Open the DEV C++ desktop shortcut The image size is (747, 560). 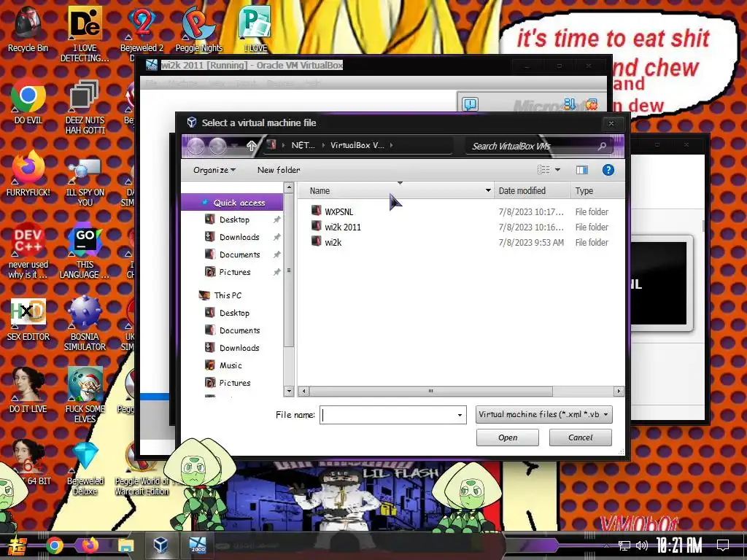pos(28,252)
